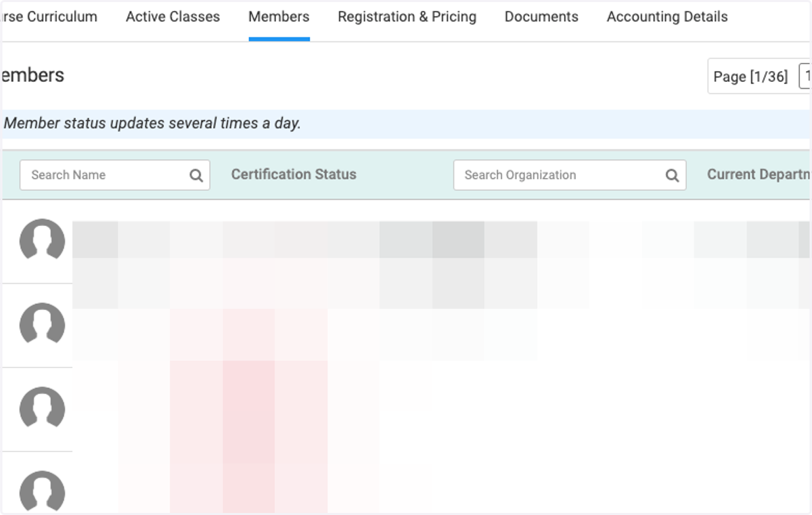Click the fourth member's avatar icon

coord(42,491)
